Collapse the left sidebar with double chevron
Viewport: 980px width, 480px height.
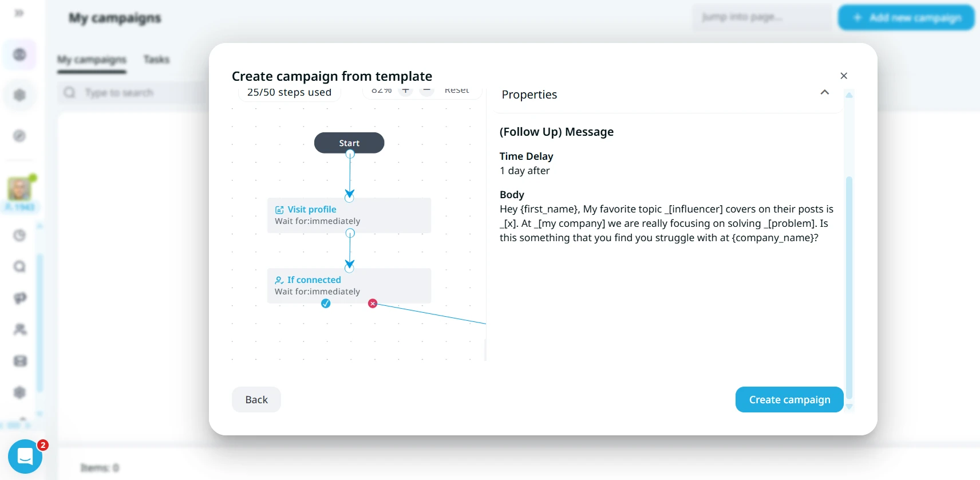(19, 13)
